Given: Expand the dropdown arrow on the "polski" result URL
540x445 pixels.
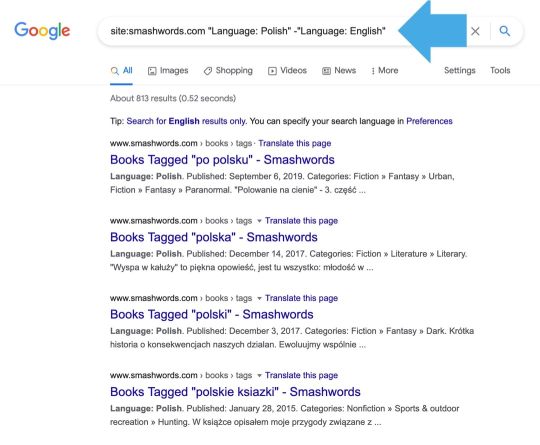Looking at the screenshot, I should click(x=259, y=298).
